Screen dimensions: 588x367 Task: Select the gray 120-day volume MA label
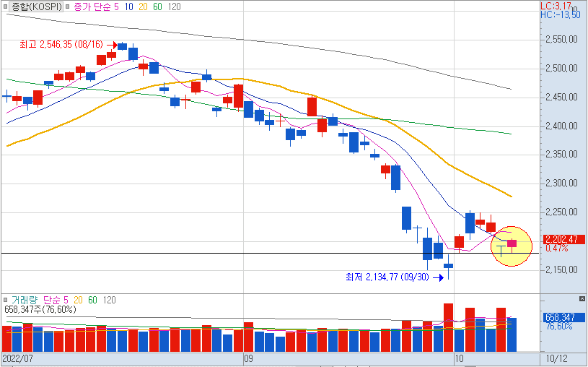point(109,300)
